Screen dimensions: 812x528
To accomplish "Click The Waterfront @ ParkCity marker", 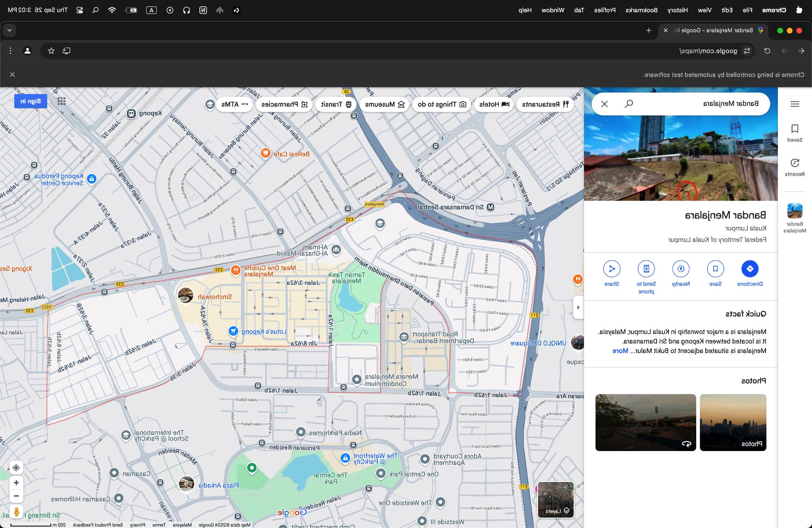I will pos(345,458).
